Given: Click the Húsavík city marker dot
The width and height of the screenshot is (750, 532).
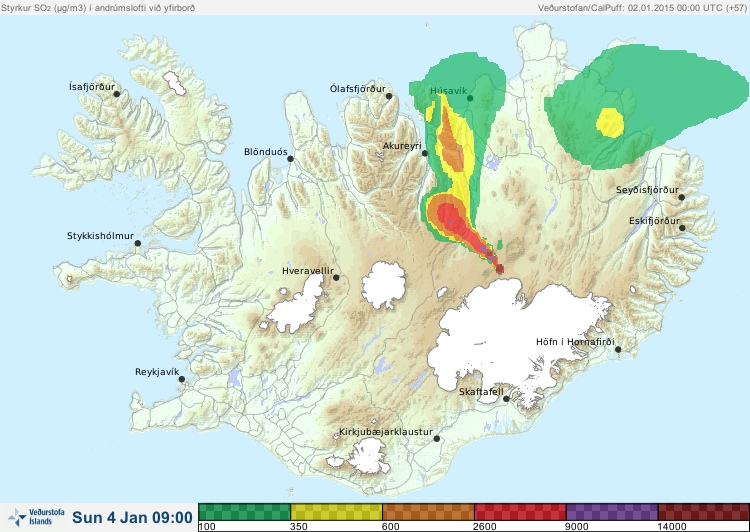Looking at the screenshot, I should click(x=470, y=98).
